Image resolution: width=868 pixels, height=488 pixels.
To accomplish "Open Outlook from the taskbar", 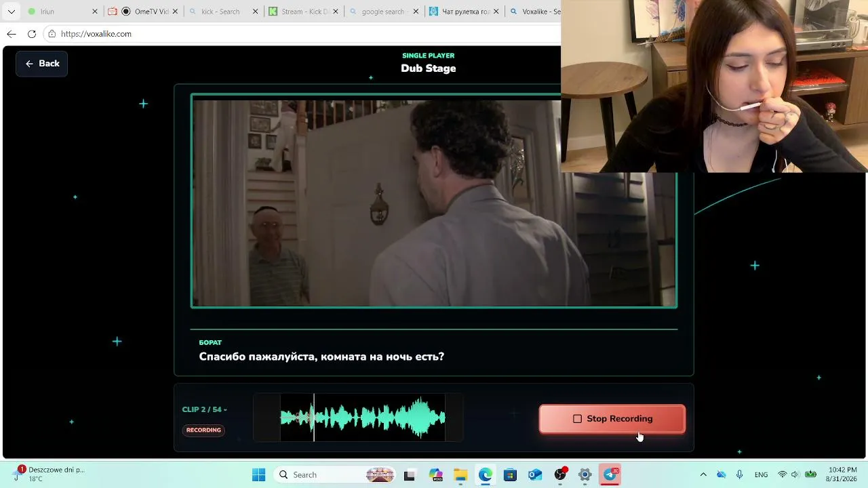I will point(535,475).
